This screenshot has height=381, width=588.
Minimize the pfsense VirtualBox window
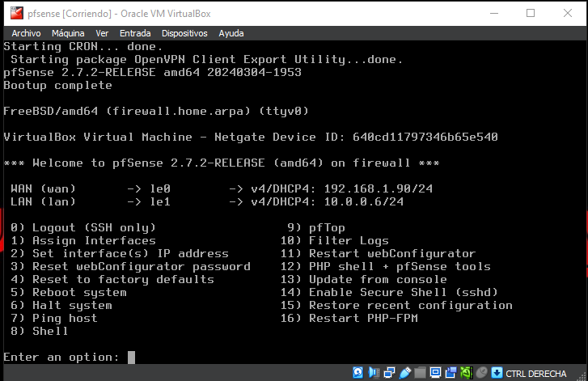coord(494,13)
